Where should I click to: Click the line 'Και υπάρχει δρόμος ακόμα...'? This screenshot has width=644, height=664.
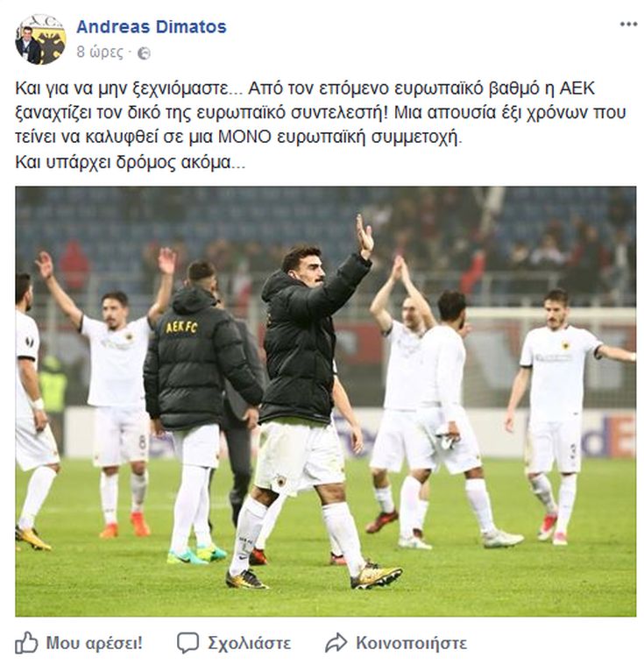pos(130,162)
